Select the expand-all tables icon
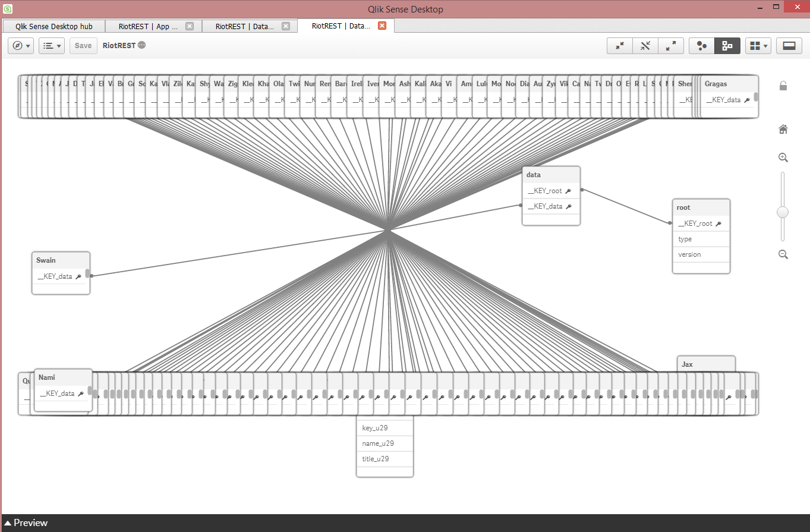 coord(671,45)
